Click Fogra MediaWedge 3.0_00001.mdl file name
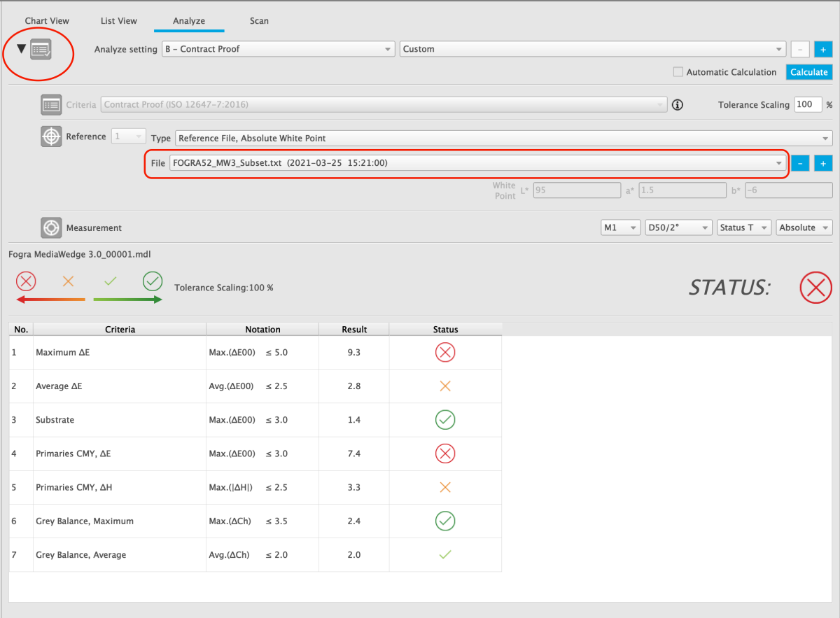The height and width of the screenshot is (618, 840). coord(79,254)
